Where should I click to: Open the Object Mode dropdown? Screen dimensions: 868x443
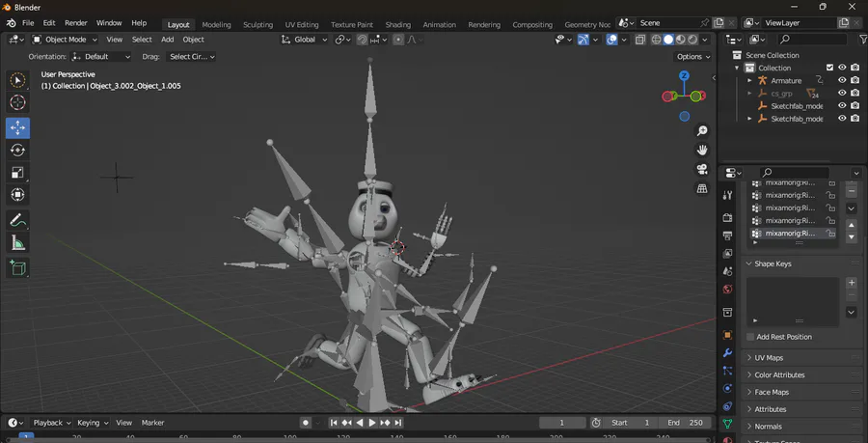(65, 40)
